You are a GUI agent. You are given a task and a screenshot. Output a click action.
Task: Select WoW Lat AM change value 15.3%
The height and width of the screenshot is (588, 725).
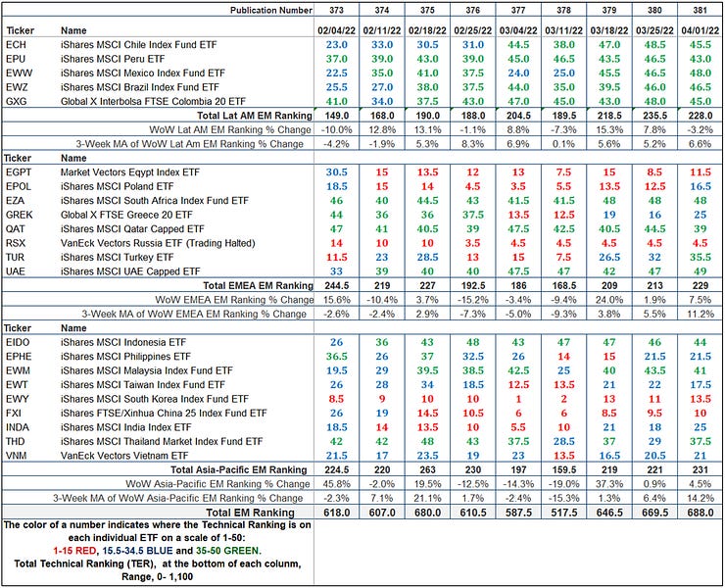609,130
